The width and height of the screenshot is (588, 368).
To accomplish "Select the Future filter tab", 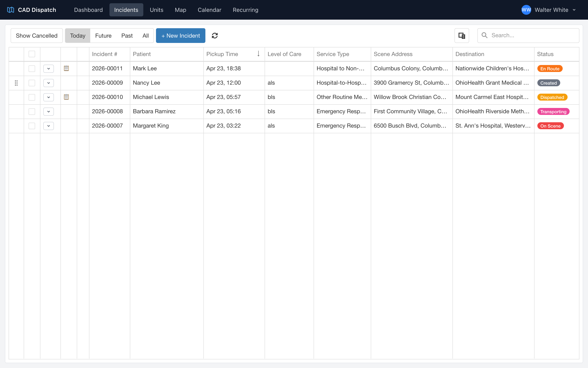I will [103, 36].
